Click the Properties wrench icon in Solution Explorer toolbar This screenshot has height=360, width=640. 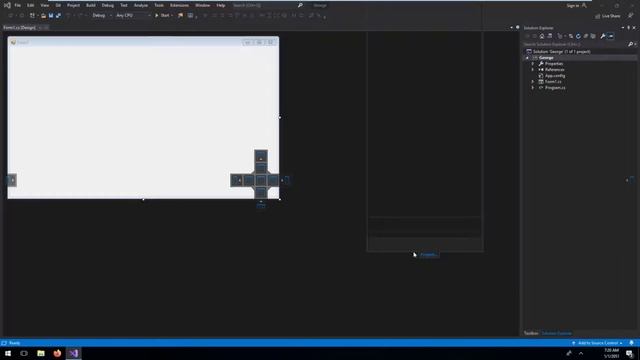tap(603, 36)
